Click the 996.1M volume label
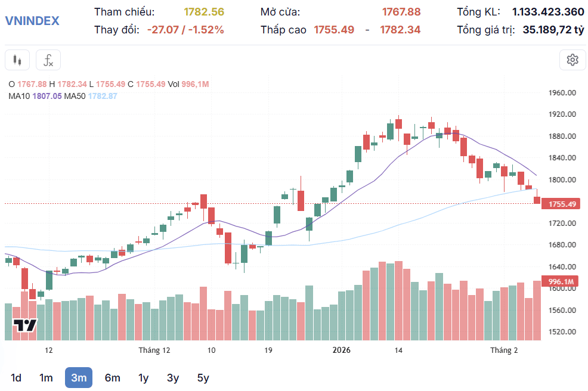This screenshot has width=588, height=391. (x=560, y=281)
